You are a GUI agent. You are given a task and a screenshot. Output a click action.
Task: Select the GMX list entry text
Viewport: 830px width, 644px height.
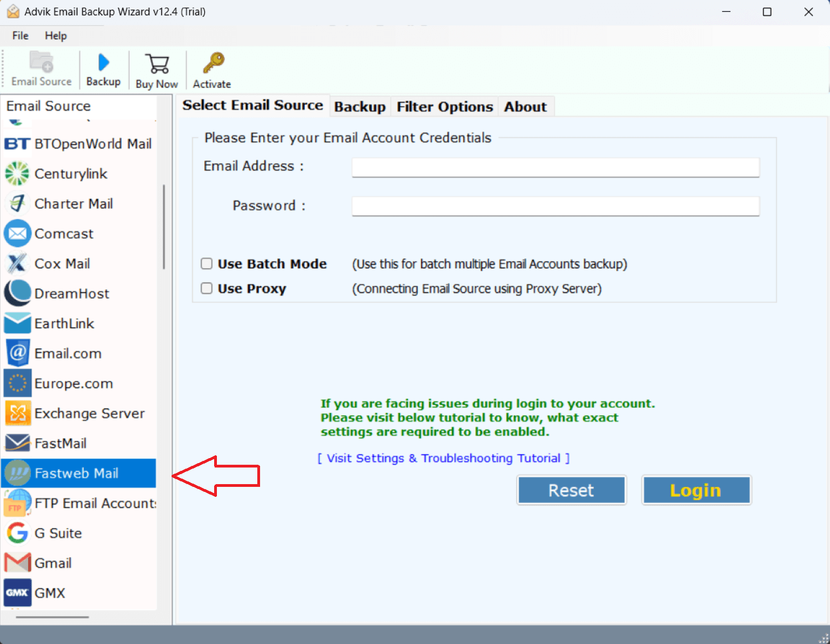click(x=50, y=593)
